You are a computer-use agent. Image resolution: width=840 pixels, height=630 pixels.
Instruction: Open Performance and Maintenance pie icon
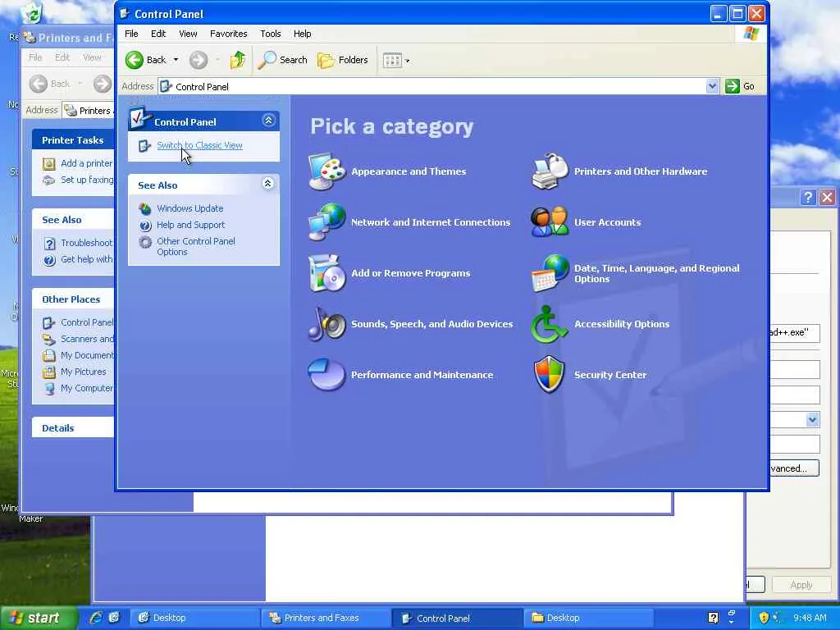326,375
